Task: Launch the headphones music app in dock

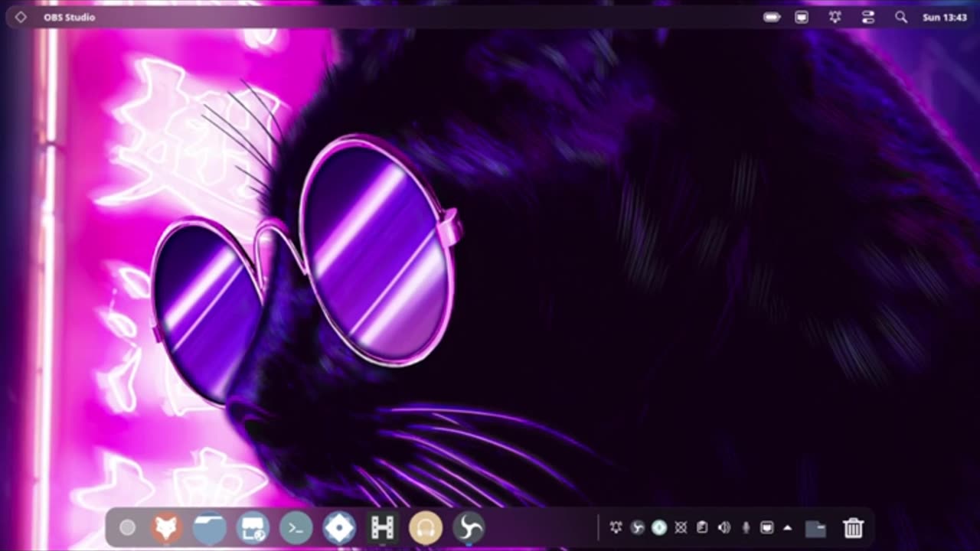Action: [426, 527]
